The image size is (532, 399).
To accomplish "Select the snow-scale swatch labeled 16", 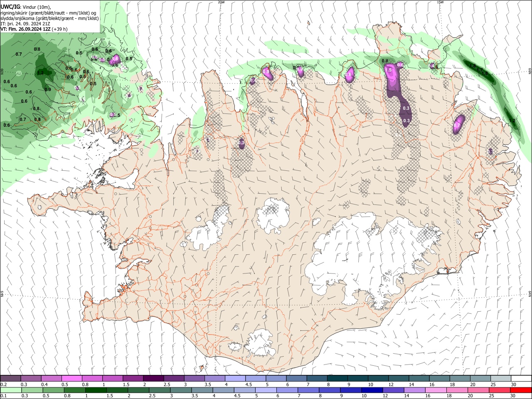I will click(x=439, y=378).
